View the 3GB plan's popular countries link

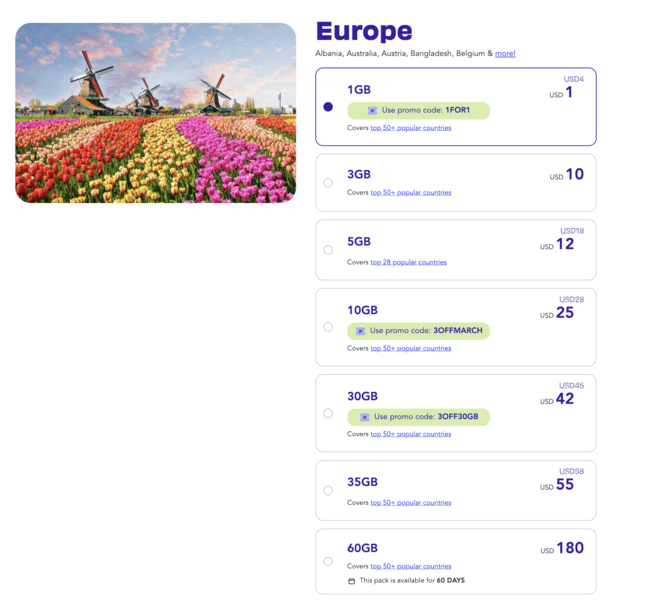(410, 192)
